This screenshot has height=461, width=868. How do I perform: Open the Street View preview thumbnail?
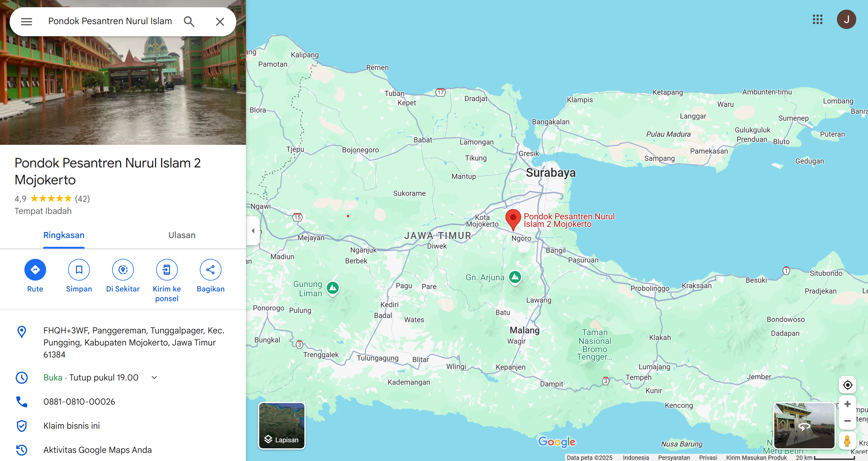pyautogui.click(x=804, y=426)
